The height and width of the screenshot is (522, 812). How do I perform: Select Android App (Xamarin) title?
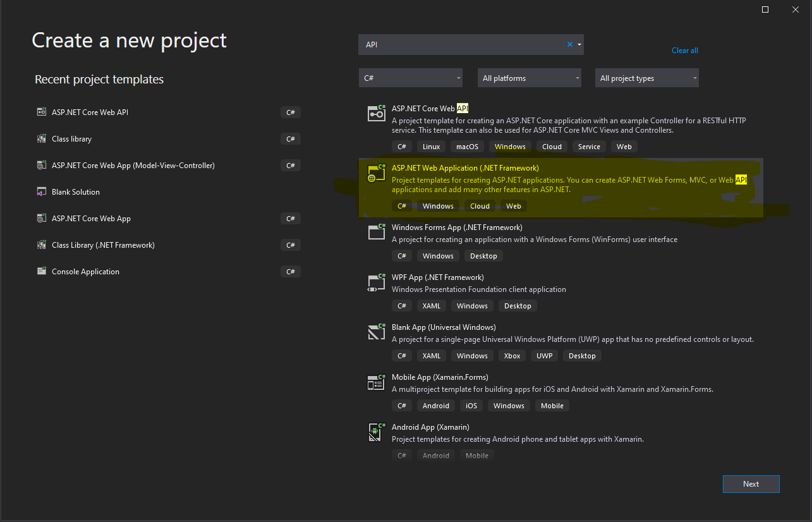click(430, 427)
